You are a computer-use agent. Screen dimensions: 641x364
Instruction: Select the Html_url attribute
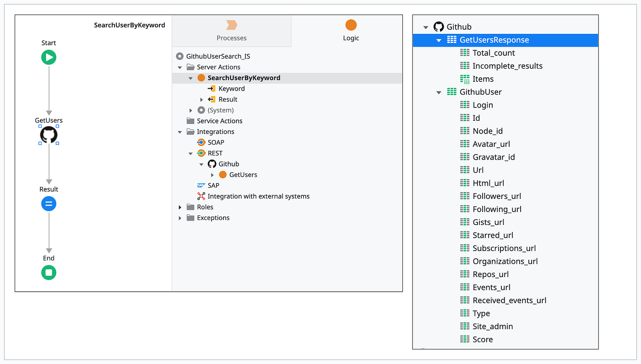tap(488, 183)
